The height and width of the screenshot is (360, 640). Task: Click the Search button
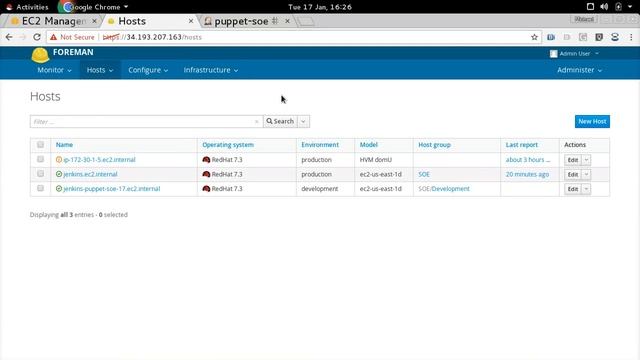(280, 121)
